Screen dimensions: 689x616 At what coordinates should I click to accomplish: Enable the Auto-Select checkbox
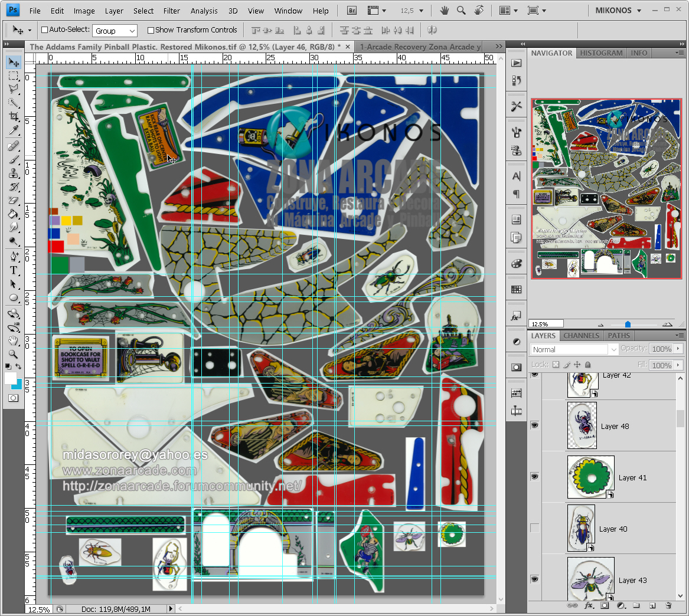[44, 30]
